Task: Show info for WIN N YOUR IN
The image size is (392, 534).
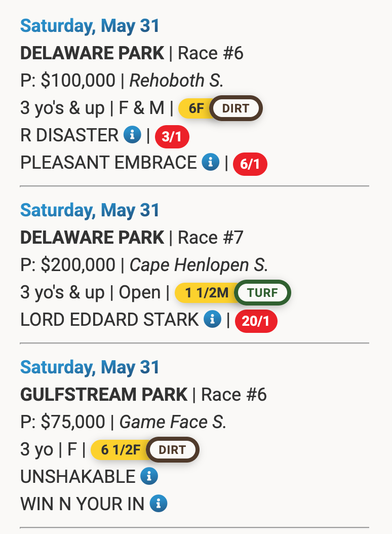Action: coord(159,504)
